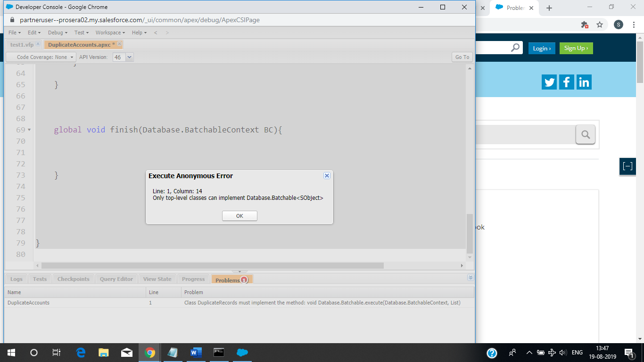Open the Test menu
The height and width of the screenshot is (362, 644).
tap(82, 33)
